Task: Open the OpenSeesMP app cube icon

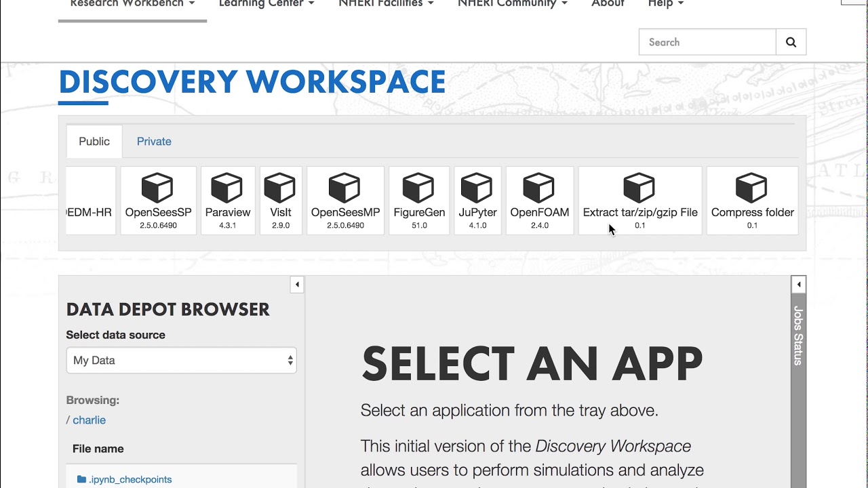Action: 345,188
